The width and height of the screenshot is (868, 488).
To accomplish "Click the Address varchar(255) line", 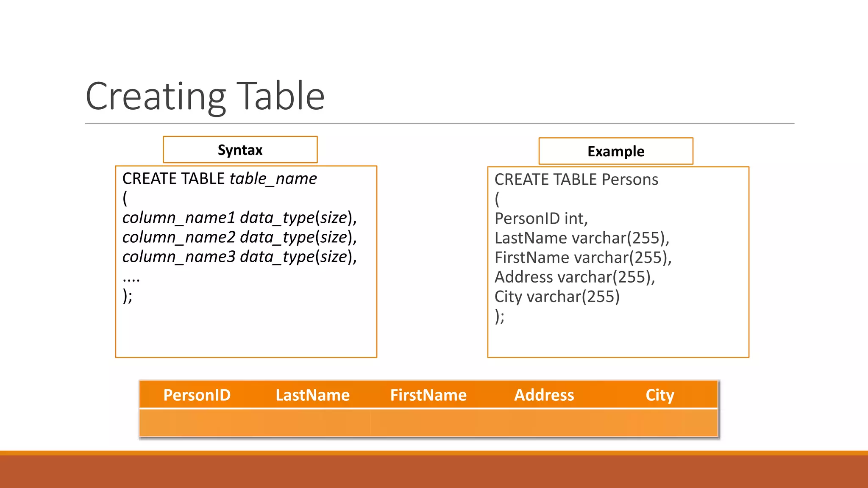I will [x=575, y=277].
